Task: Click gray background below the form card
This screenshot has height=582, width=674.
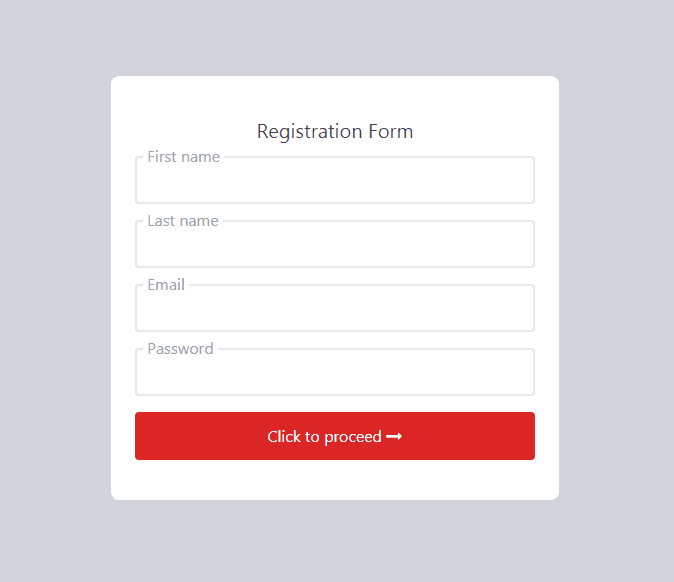Action: 335,541
